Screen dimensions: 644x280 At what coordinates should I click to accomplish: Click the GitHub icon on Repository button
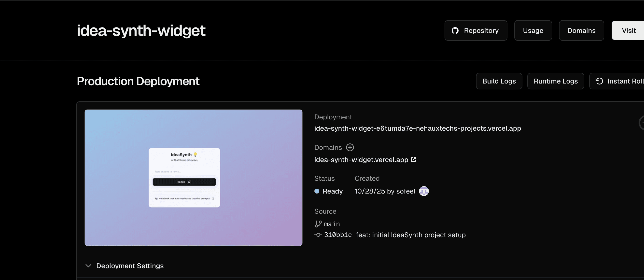[455, 30]
